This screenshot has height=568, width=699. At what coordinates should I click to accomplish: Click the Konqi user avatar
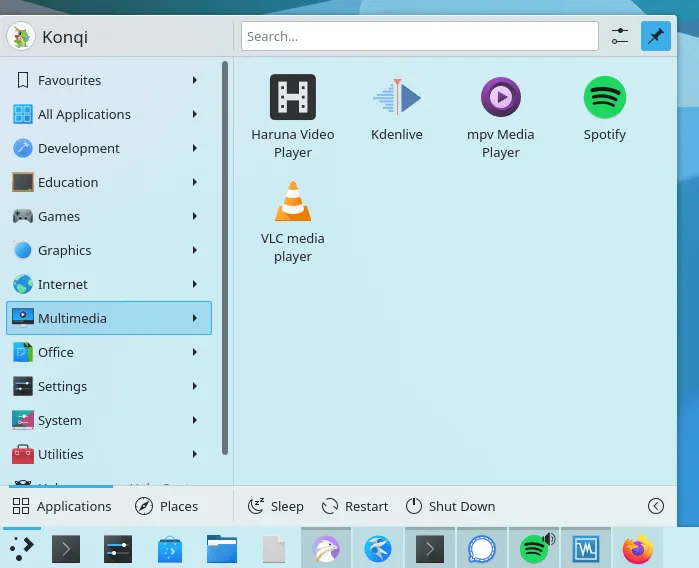tap(22, 37)
